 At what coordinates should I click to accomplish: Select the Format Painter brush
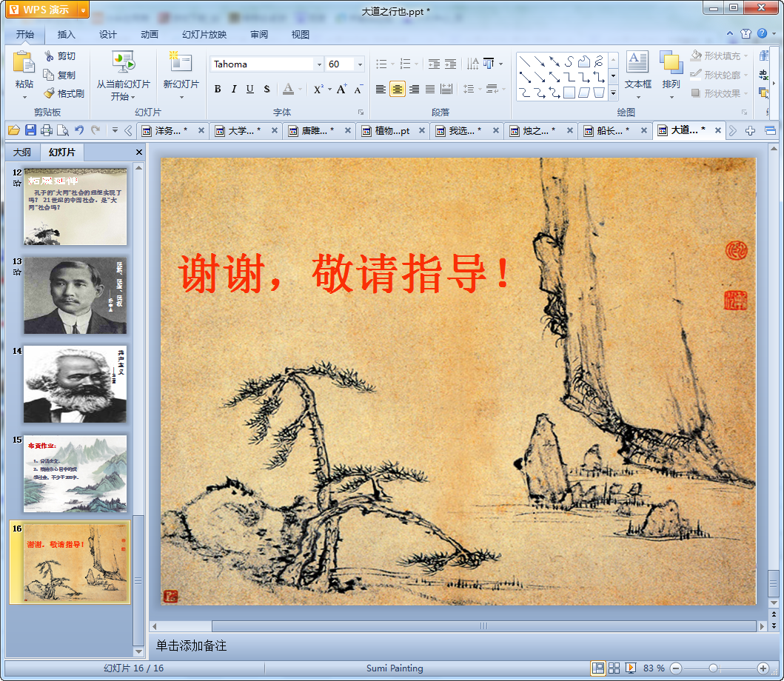pos(49,93)
